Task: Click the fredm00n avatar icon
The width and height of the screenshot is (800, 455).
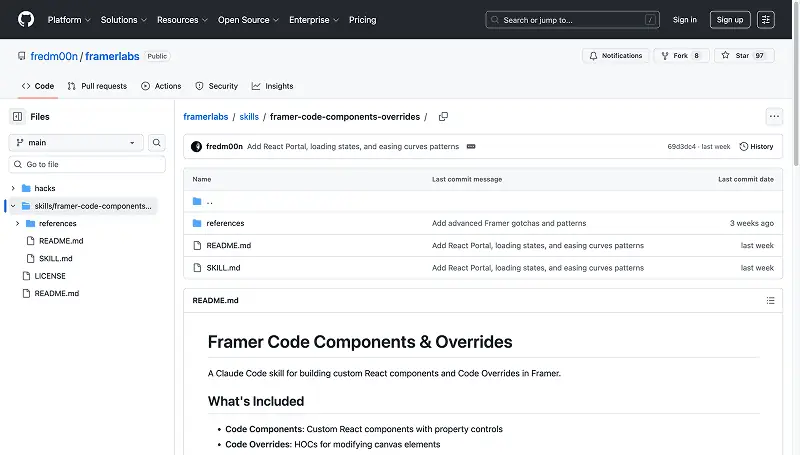Action: 196,146
